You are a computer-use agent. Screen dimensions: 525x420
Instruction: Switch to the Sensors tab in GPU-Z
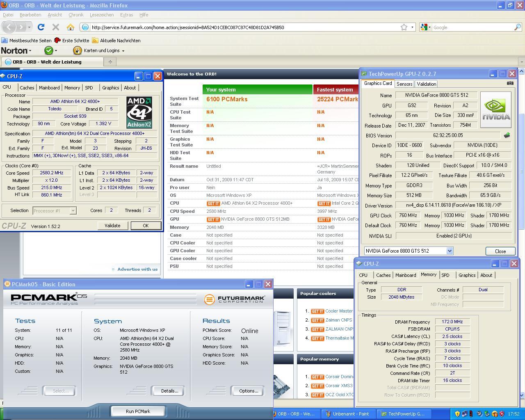click(x=404, y=84)
